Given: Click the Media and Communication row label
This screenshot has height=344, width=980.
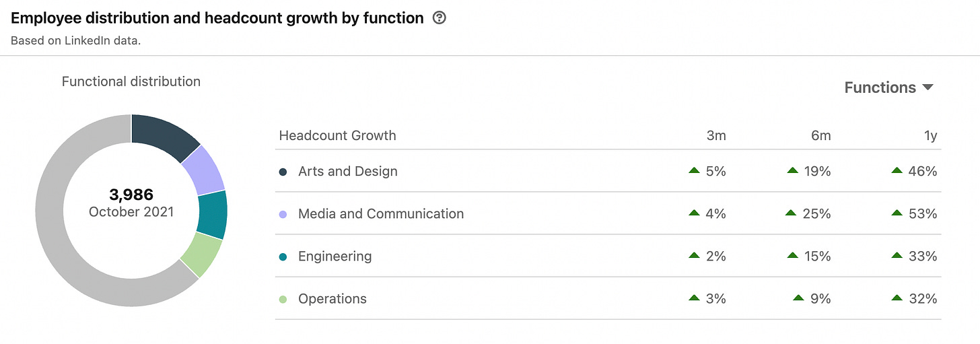Looking at the screenshot, I should point(380,214).
